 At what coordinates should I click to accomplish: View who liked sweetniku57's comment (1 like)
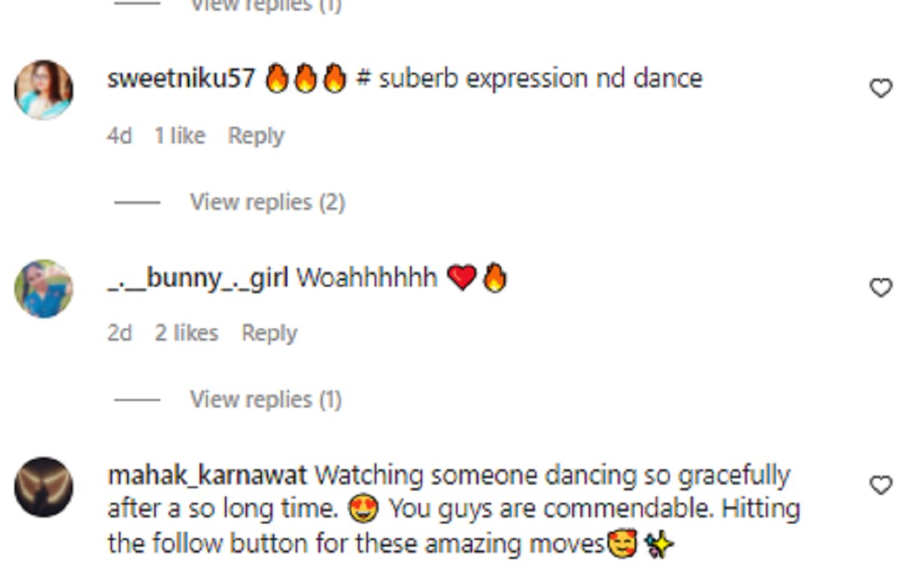click(179, 136)
